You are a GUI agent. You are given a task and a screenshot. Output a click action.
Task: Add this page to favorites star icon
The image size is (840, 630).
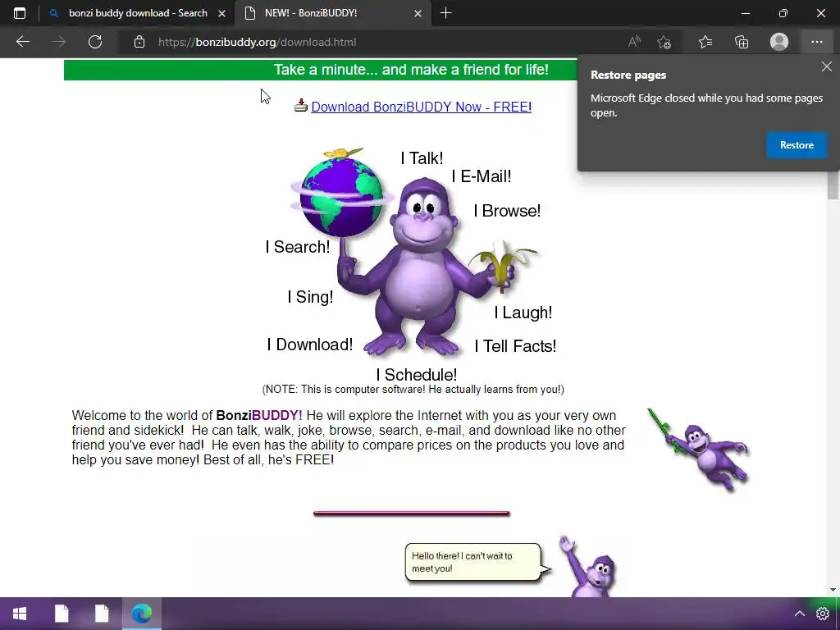pos(664,42)
